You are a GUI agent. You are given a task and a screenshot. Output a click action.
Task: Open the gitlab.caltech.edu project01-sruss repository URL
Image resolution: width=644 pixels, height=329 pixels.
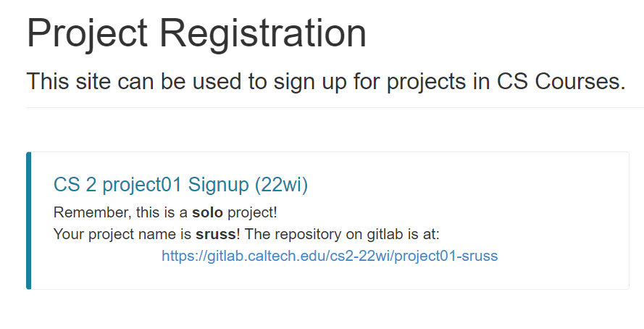[330, 256]
